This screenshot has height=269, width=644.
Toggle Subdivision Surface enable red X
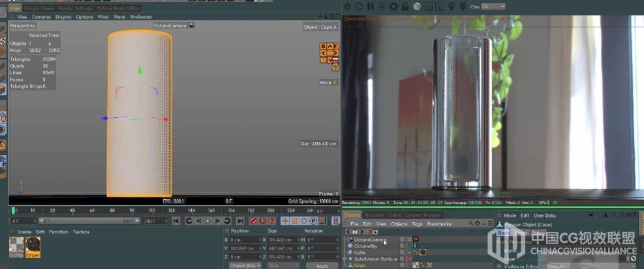pos(410,259)
